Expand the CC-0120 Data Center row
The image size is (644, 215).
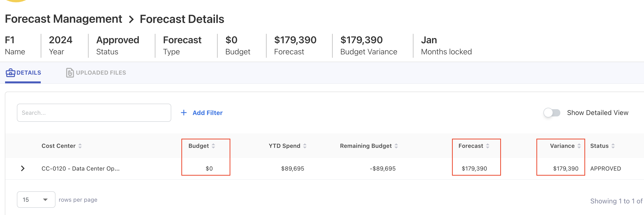pos(23,168)
